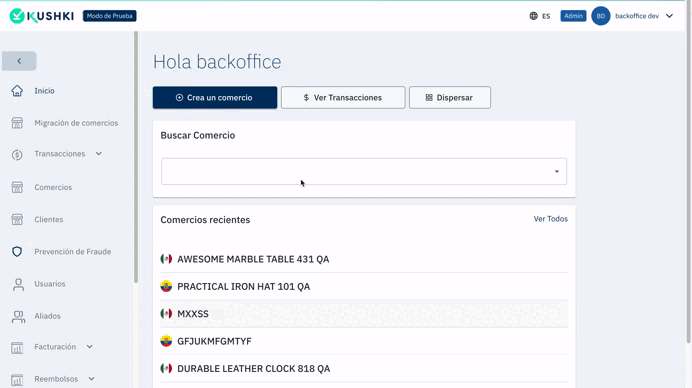Expand the Transacciones submenu chevron

click(x=99, y=154)
